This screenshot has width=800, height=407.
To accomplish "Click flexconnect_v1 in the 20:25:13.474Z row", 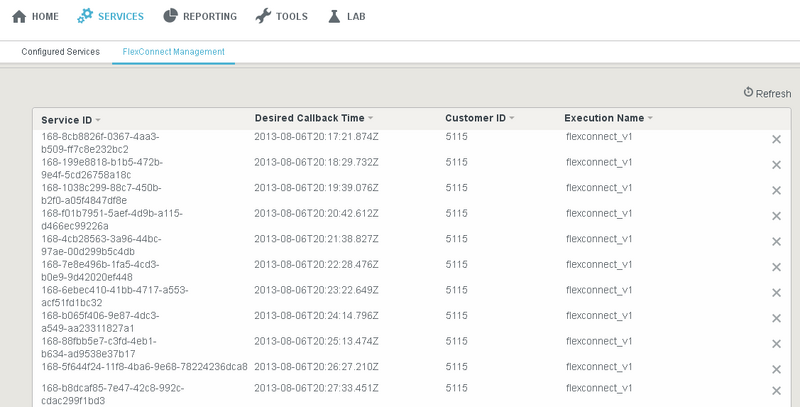I will point(599,341).
